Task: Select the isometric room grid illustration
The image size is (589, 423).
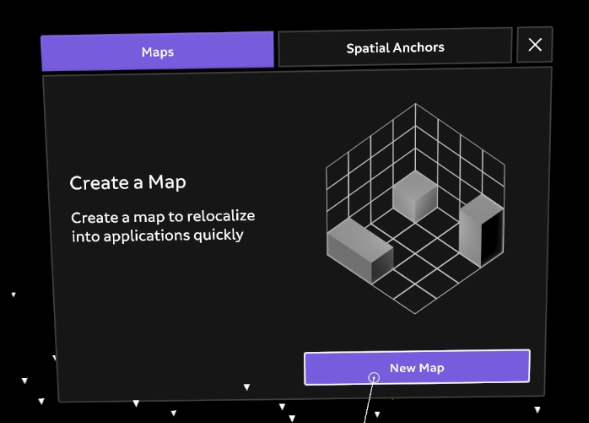Action: pos(415,208)
